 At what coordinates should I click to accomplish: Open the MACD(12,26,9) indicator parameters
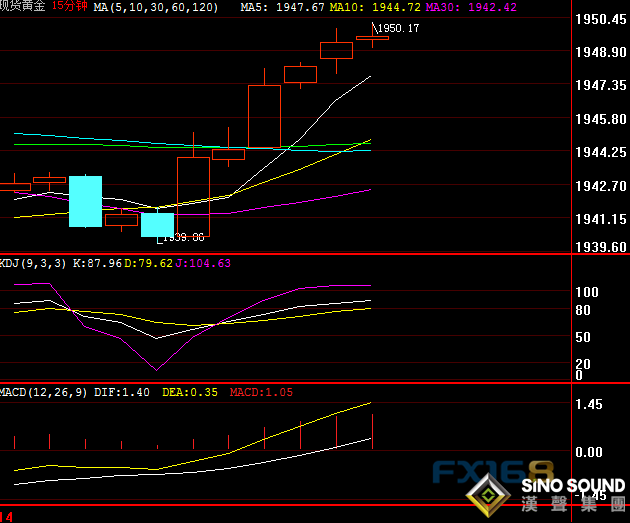pyautogui.click(x=45, y=392)
